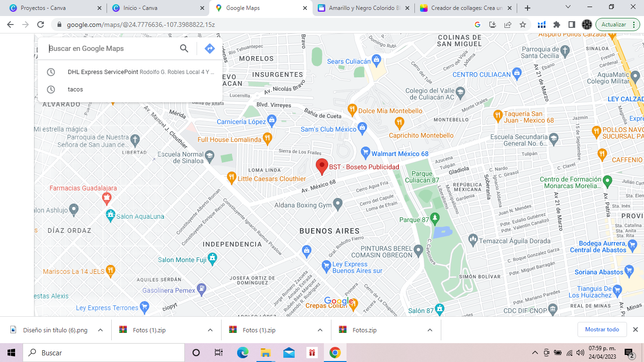This screenshot has width=644, height=362.
Task: Click the Dolce Mia Montebello restaurant icon
Action: (x=352, y=110)
